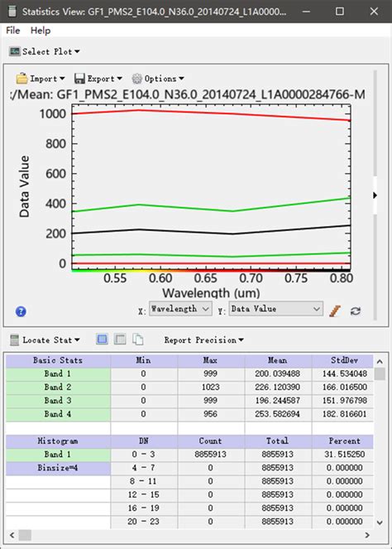This screenshot has height=549, width=392.
Task: Open the Options gear menu
Action: [157, 79]
